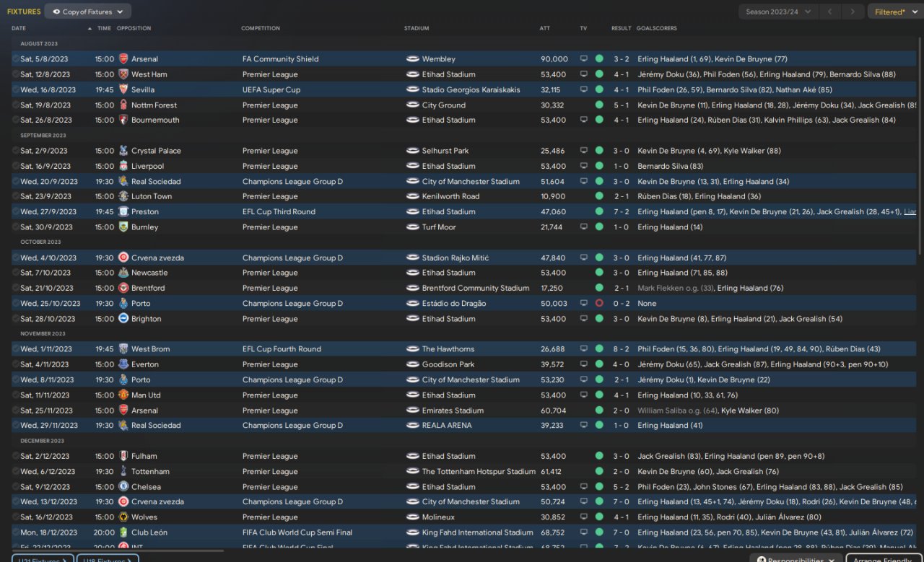This screenshot has height=562, width=924.
Task: Click the Brighton club badge
Action: (x=123, y=318)
